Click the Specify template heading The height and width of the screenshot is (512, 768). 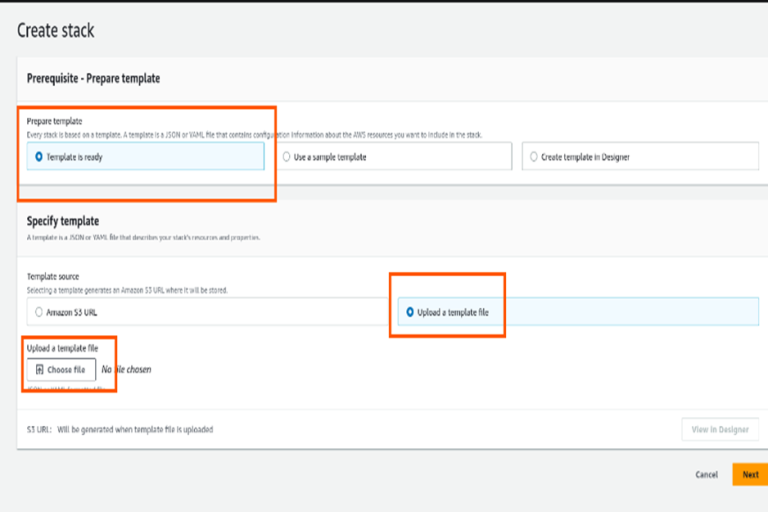click(x=63, y=221)
